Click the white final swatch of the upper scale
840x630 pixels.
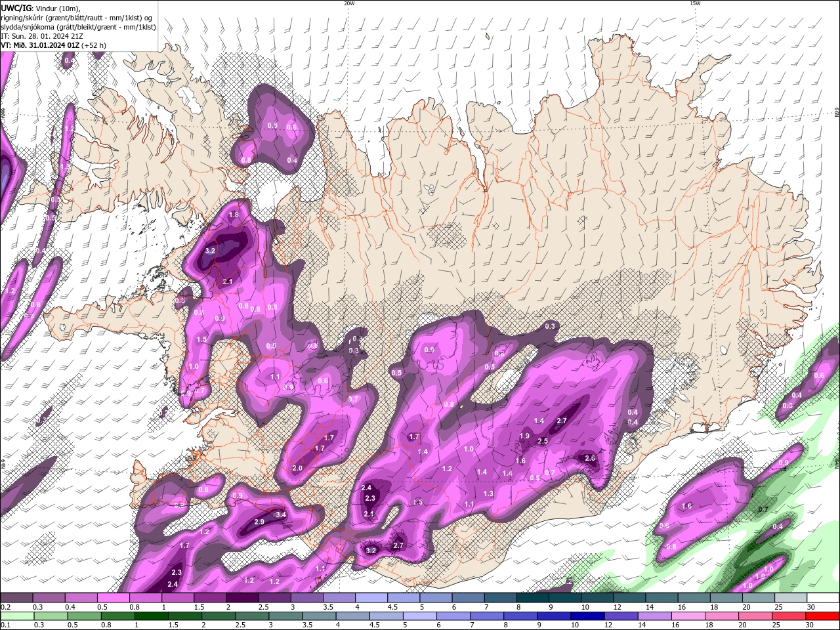822,598
